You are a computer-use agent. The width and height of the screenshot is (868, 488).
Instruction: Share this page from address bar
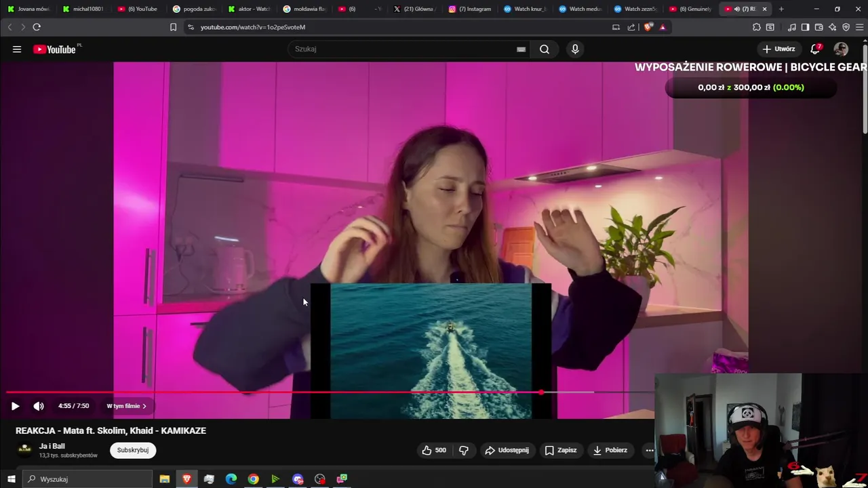point(631,27)
